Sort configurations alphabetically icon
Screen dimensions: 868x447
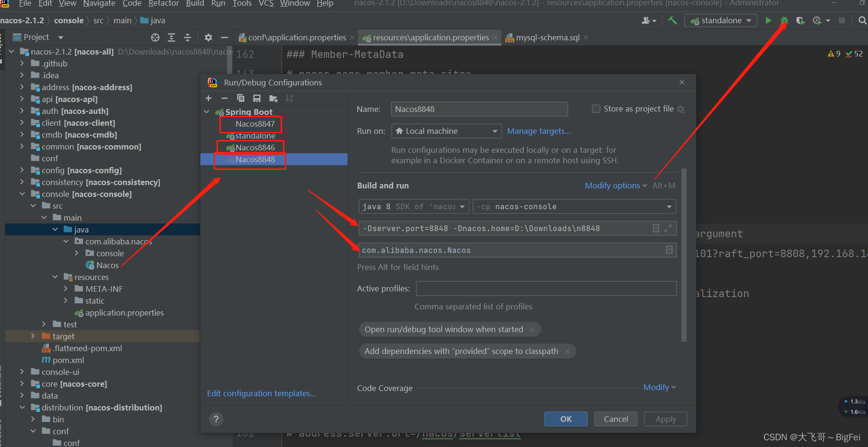[x=289, y=98]
